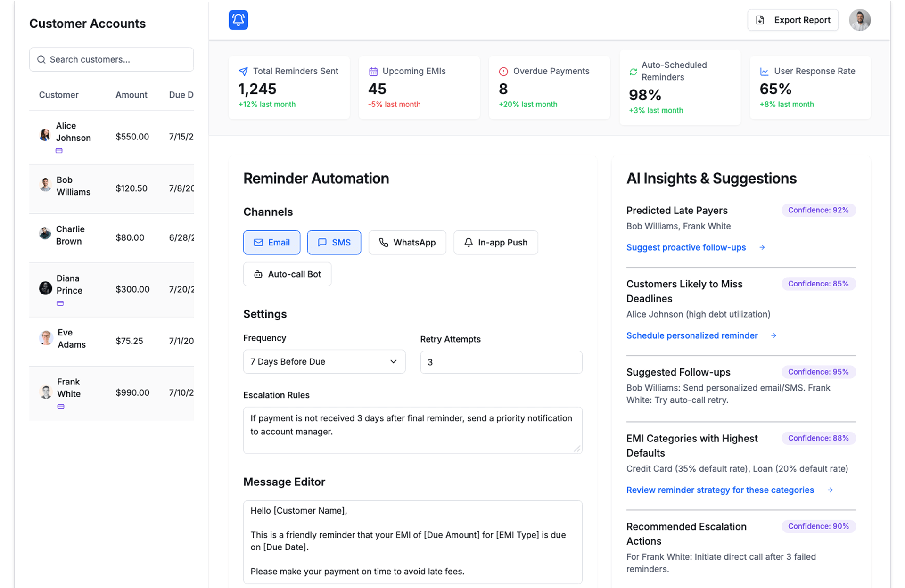Image resolution: width=905 pixels, height=588 pixels.
Task: Disable the Email channel
Action: [x=271, y=243]
